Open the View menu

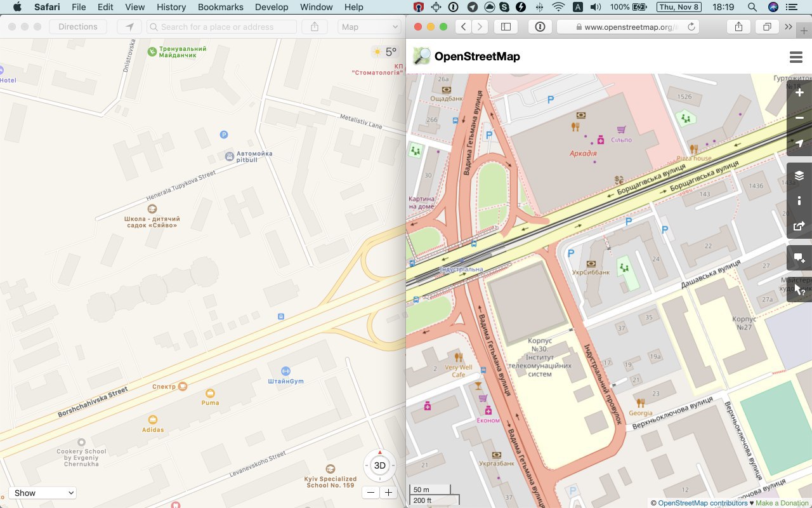click(135, 7)
